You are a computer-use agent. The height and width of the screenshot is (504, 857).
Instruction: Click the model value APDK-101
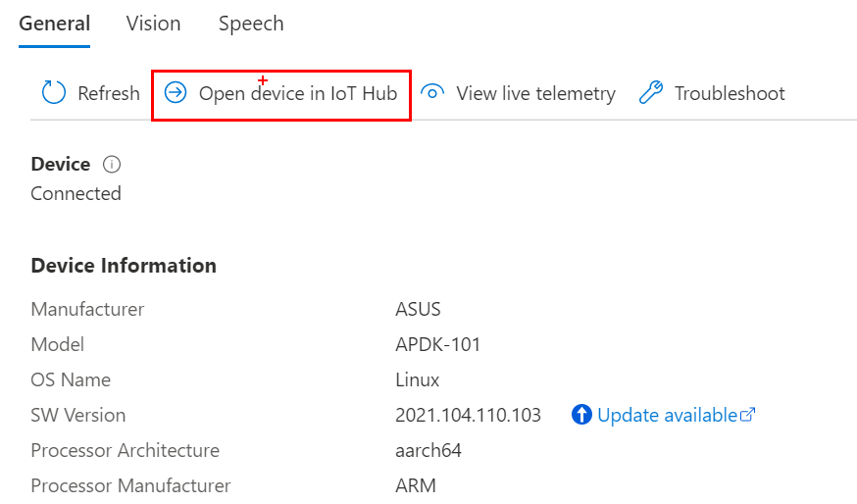(437, 344)
